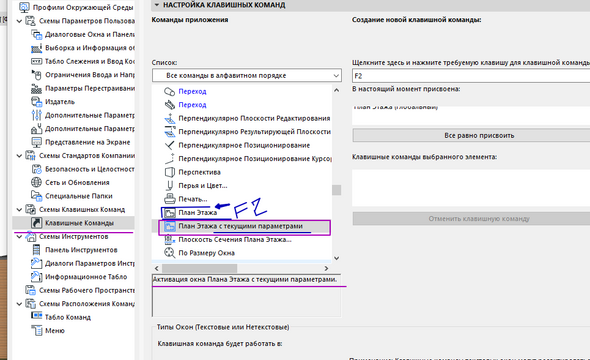Click the Клавишные Команды icon in tree
Viewport: 590px width, 360px height.
click(x=36, y=223)
